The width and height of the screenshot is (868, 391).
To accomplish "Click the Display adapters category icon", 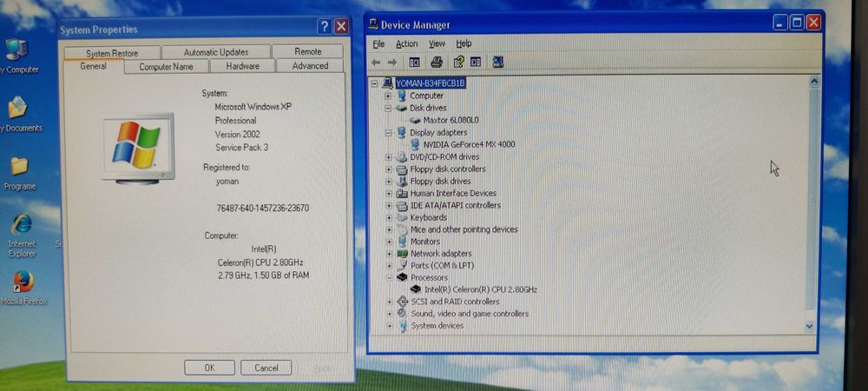I will click(402, 132).
